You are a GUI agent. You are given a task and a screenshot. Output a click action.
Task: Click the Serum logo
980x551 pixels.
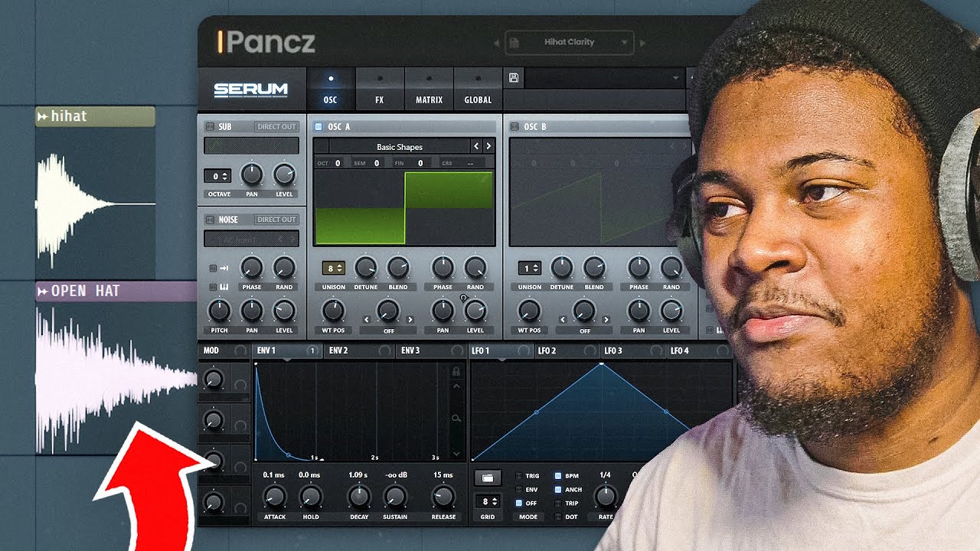pyautogui.click(x=250, y=90)
